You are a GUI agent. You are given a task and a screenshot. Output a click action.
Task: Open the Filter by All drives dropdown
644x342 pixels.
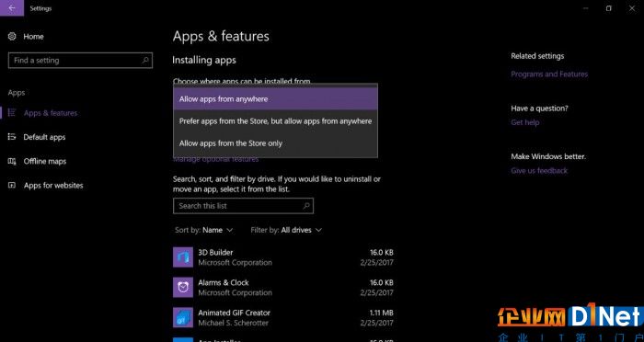pos(286,230)
